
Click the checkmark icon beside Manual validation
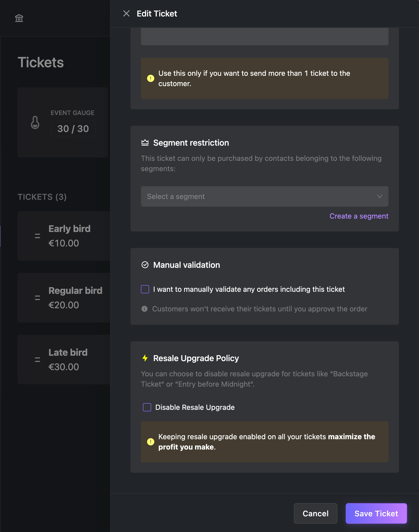[x=145, y=265]
